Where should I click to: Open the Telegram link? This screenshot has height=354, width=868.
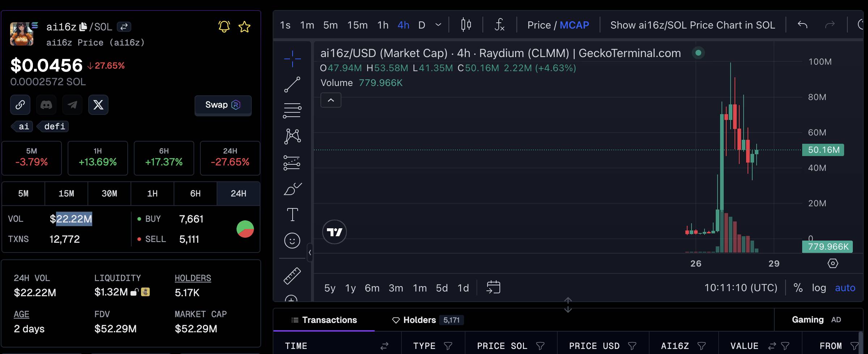pos(72,105)
